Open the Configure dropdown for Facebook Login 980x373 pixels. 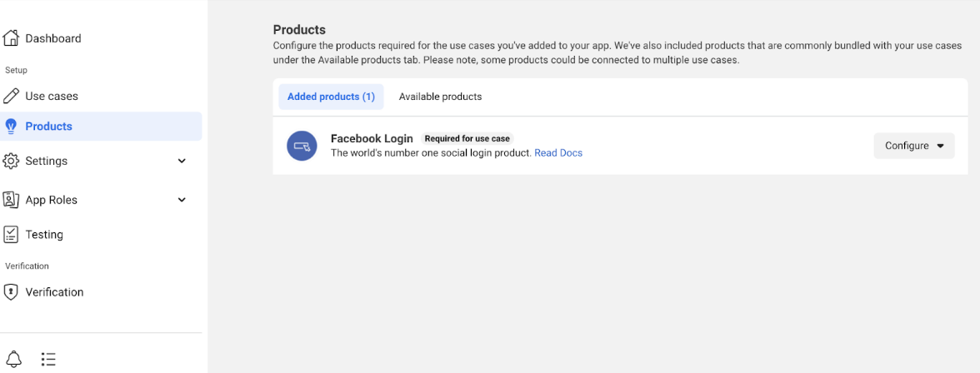913,146
